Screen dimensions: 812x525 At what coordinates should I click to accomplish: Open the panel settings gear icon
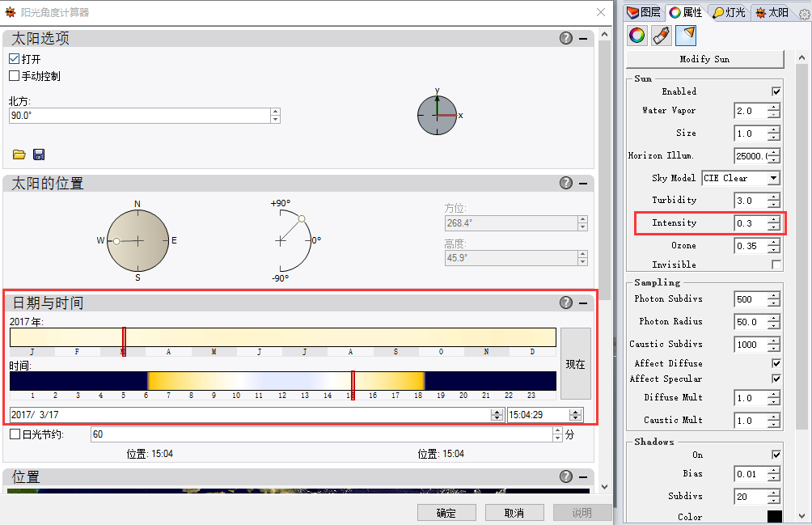coord(803,14)
